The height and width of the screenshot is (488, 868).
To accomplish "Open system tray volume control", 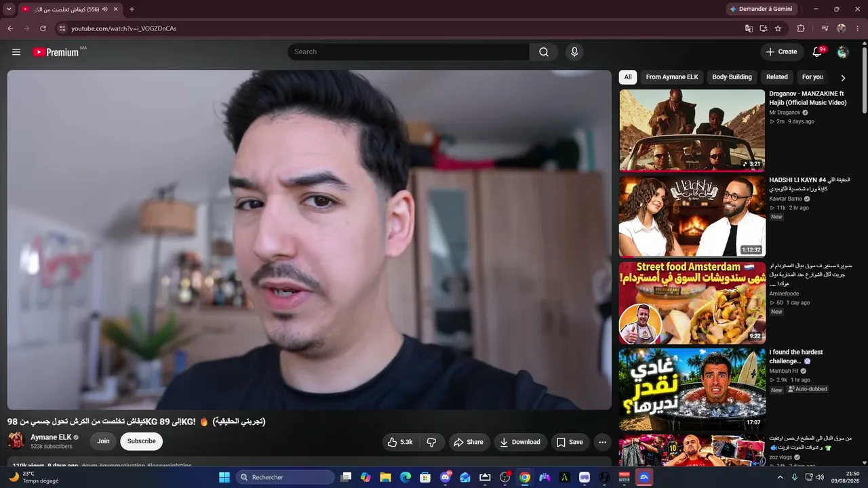I will point(820,477).
